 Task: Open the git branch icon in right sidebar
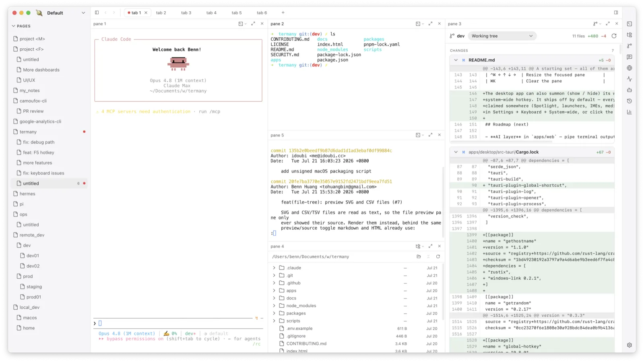tap(630, 46)
